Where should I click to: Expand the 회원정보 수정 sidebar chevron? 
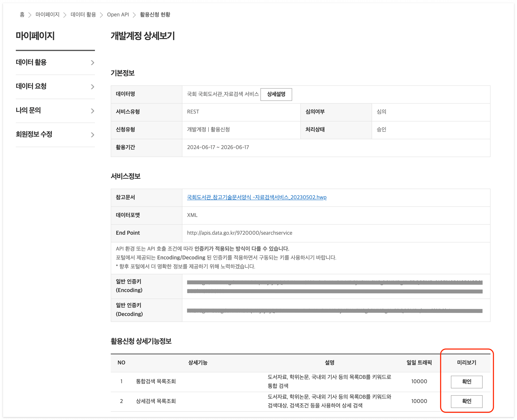[92, 135]
